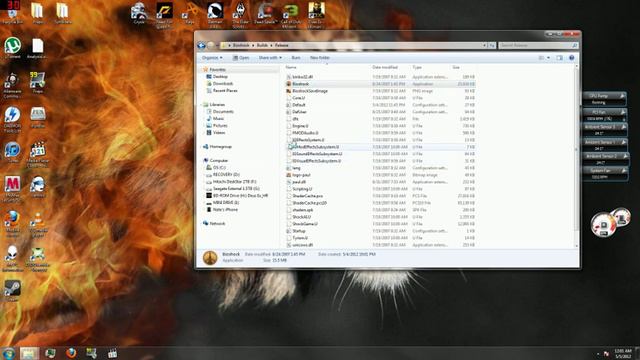Select the unicows.dll file

[x=380, y=245]
